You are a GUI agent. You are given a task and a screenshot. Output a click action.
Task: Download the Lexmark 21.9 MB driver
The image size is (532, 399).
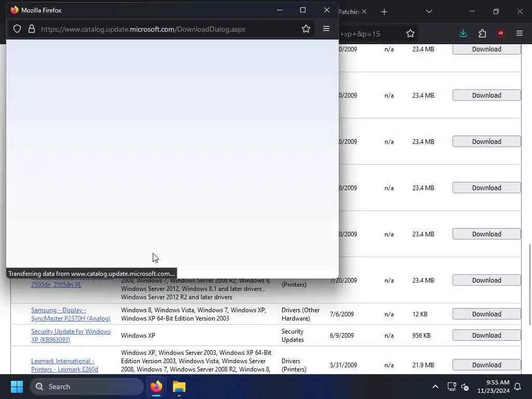click(486, 365)
